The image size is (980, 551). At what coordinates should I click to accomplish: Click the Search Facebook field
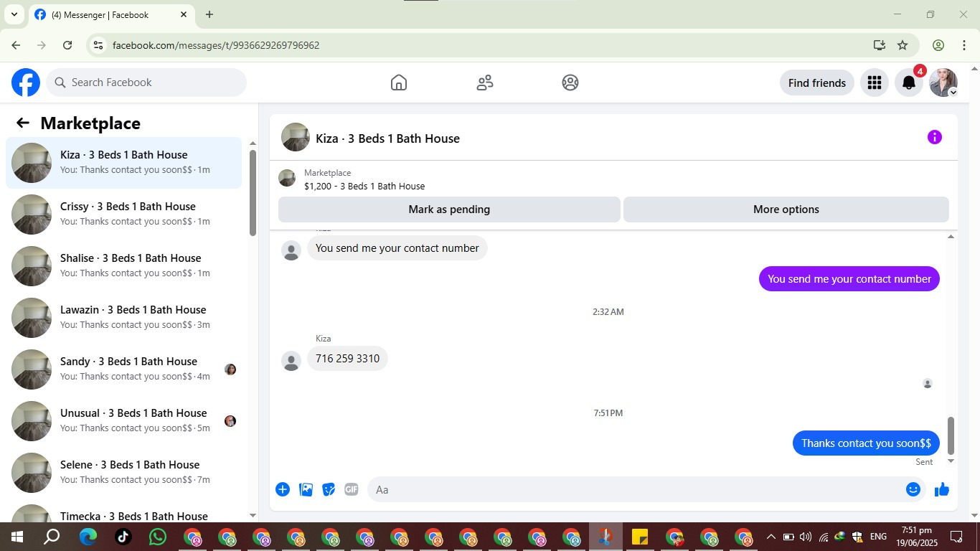tap(146, 83)
